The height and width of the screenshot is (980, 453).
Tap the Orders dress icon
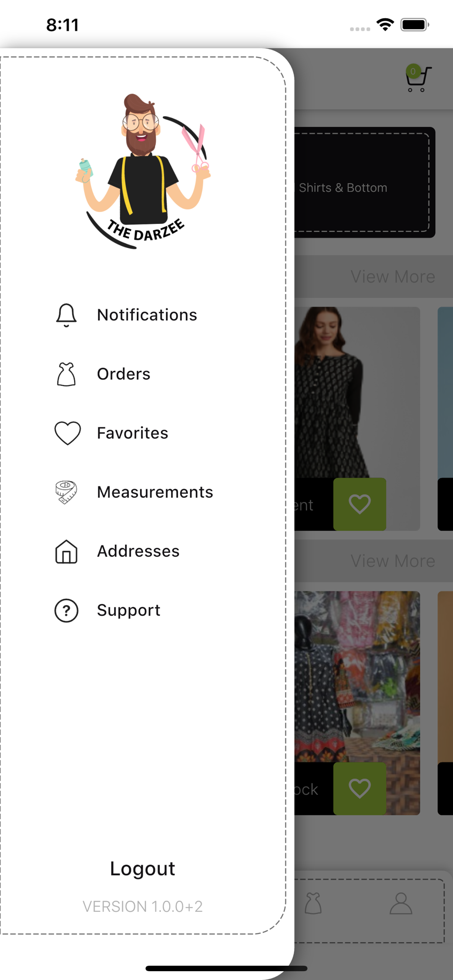66,374
